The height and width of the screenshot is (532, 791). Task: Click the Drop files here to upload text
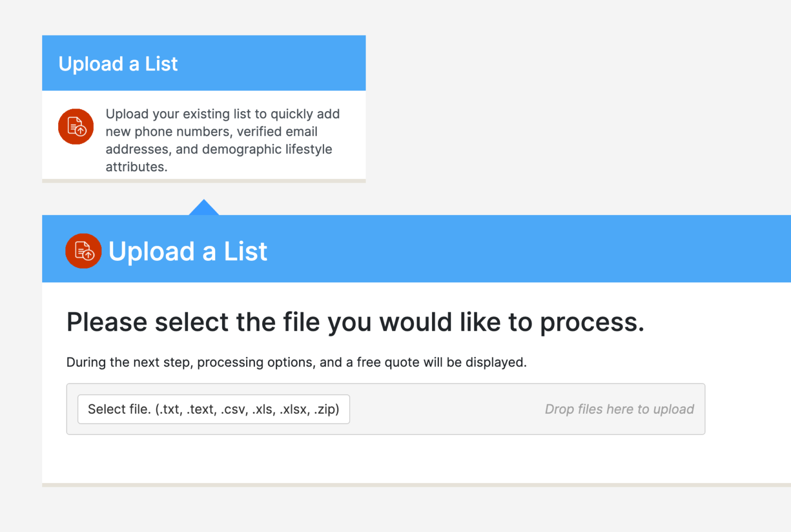tap(618, 409)
